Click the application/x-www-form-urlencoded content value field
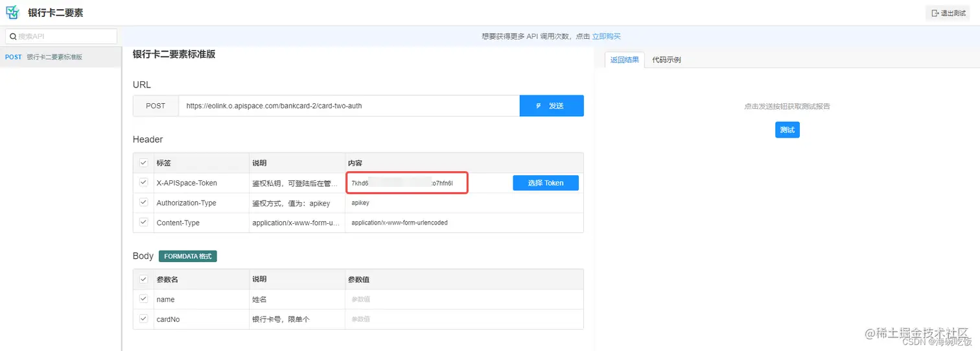 (x=463, y=223)
